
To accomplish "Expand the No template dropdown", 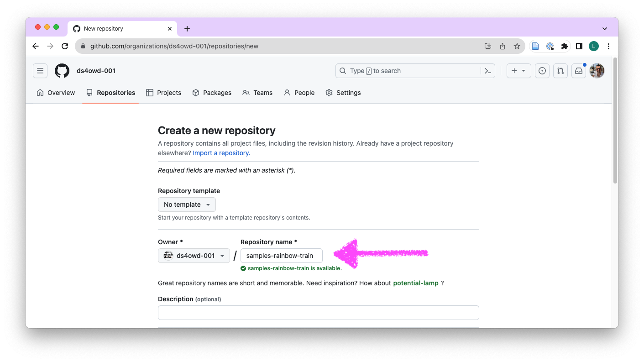I will pos(187,205).
